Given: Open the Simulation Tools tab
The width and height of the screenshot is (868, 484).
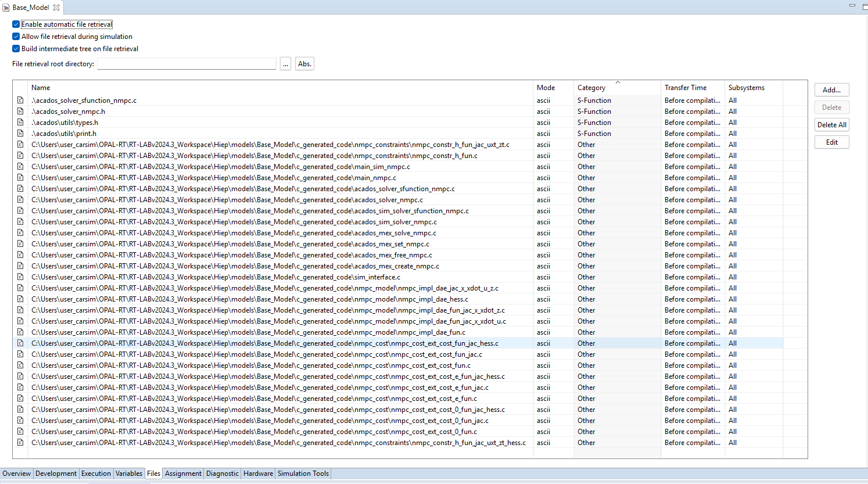Looking at the screenshot, I should (303, 474).
